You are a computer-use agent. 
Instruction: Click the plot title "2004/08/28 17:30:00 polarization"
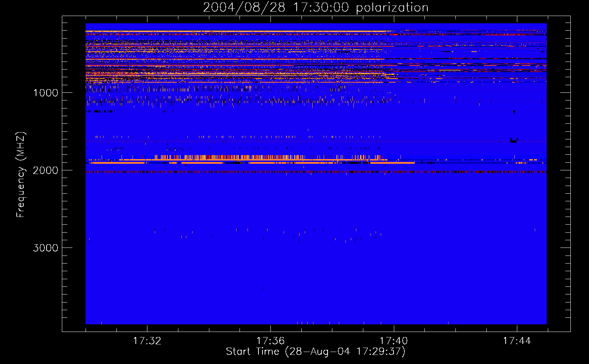316,8
